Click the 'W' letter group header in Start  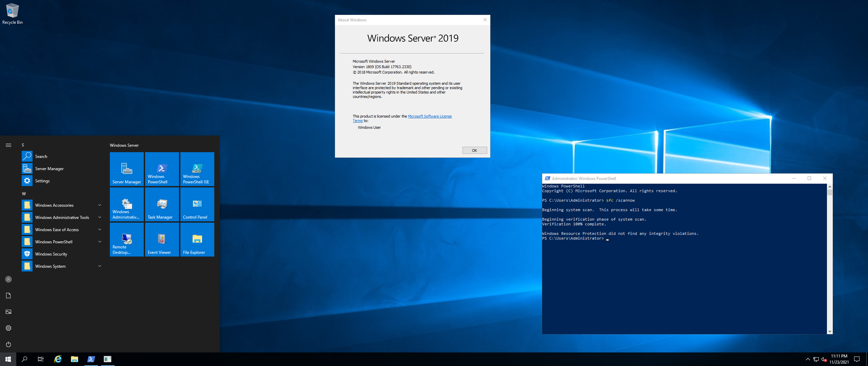point(24,194)
